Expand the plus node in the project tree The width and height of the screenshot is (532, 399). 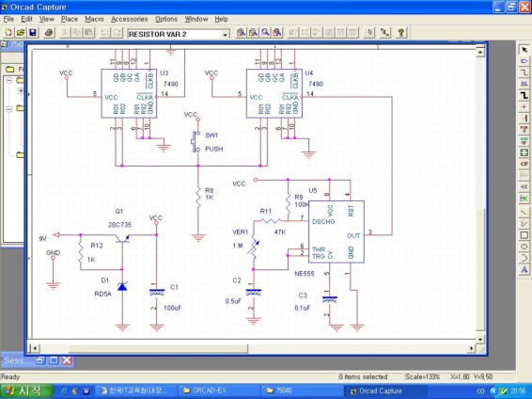(21, 91)
